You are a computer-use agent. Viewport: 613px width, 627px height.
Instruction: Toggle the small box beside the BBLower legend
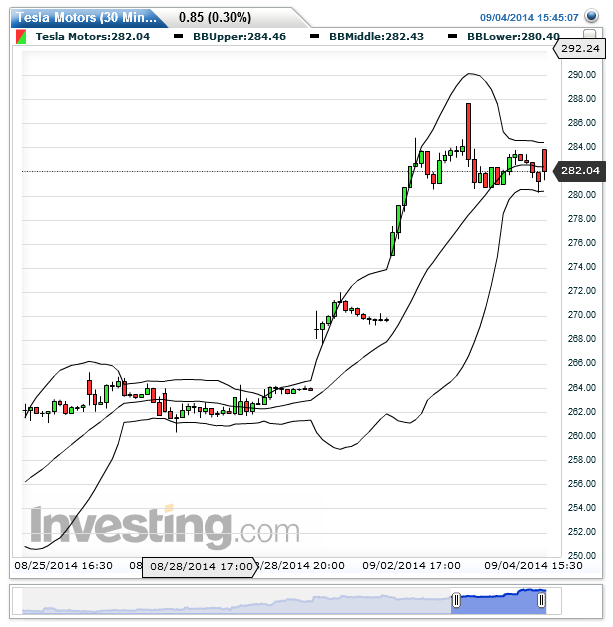click(x=589, y=34)
